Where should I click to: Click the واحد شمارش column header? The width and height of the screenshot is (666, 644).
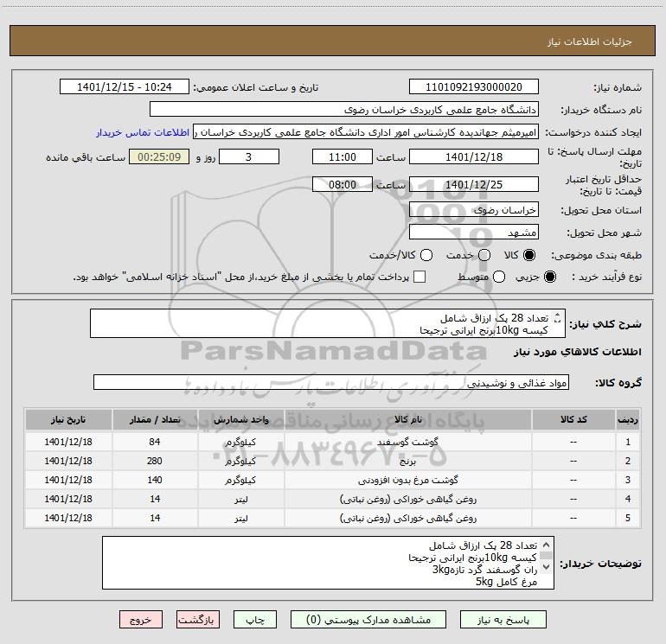240,420
